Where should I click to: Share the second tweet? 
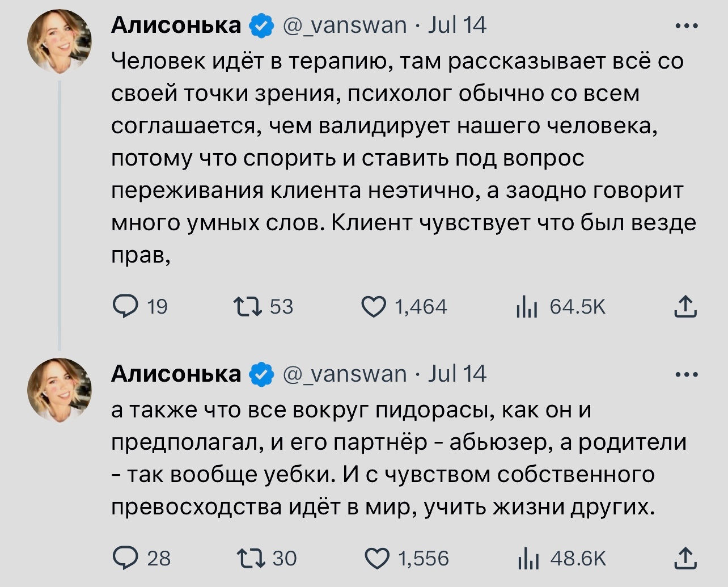pyautogui.click(x=685, y=559)
